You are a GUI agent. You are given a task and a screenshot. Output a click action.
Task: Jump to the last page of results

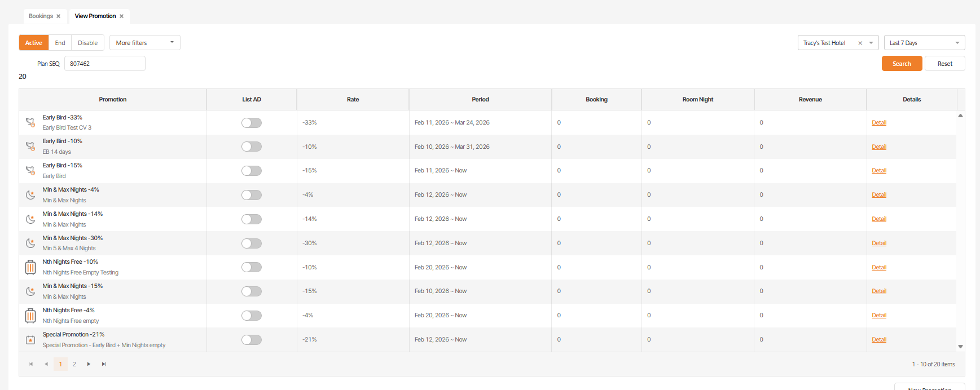104,364
